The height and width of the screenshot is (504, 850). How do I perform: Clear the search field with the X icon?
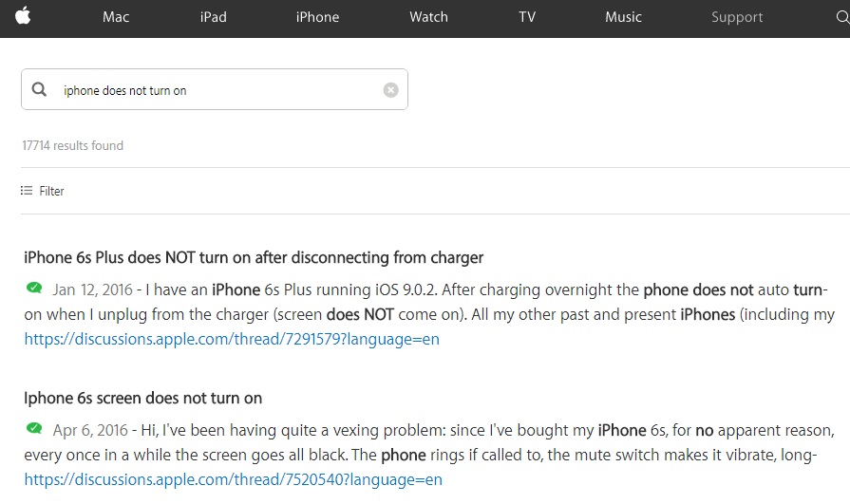point(391,90)
